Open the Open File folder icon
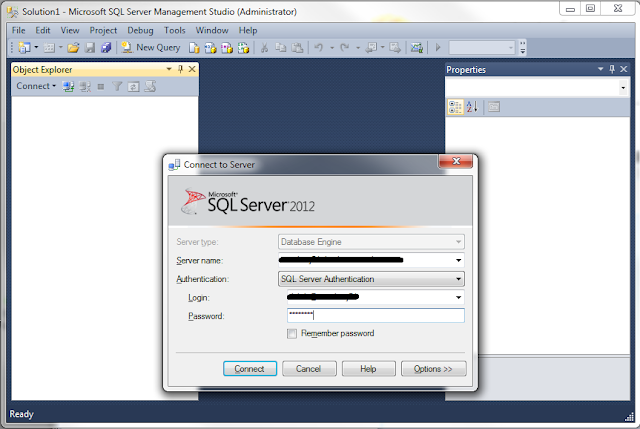Image resolution: width=640 pixels, height=429 pixels. click(x=73, y=48)
